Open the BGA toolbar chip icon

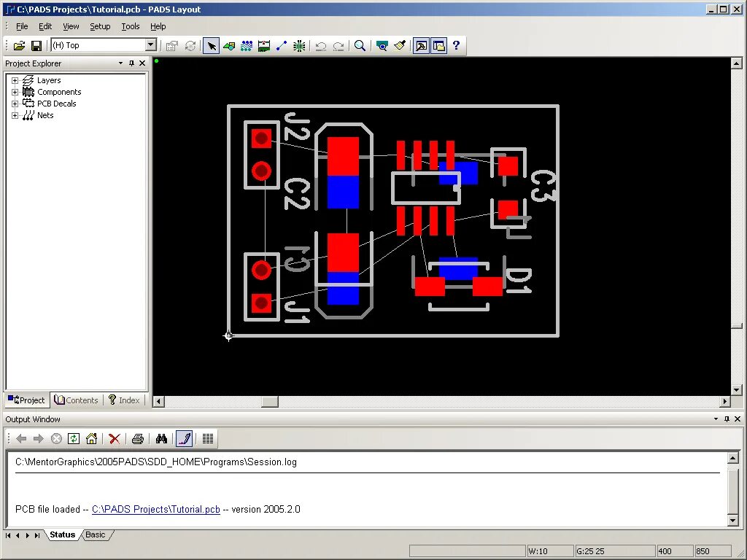click(299, 46)
